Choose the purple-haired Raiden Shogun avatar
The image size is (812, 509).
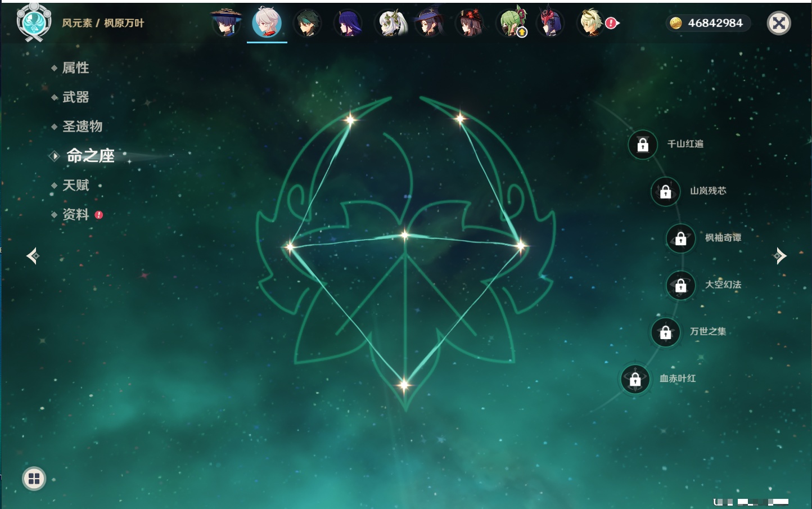coord(348,23)
